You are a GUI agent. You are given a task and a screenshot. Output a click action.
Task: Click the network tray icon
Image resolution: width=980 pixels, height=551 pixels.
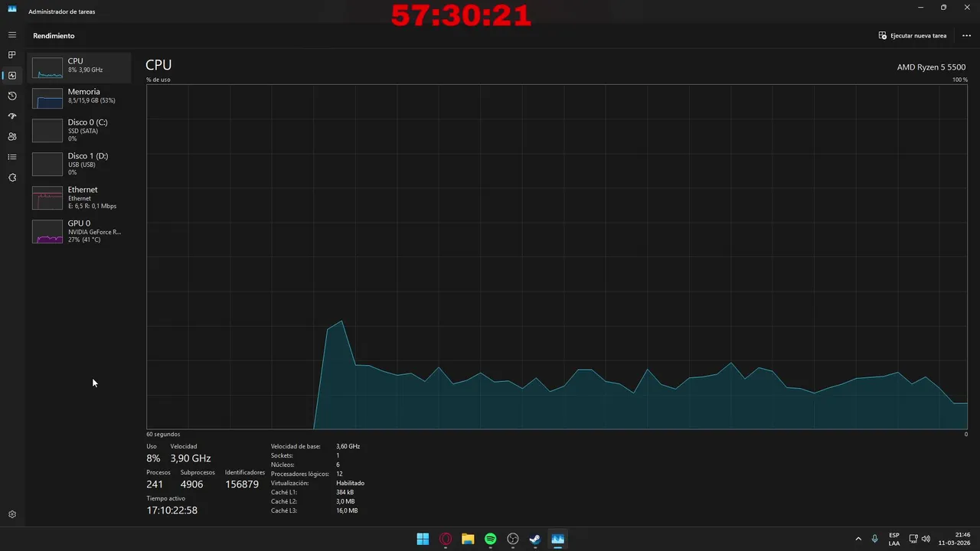[x=913, y=539]
